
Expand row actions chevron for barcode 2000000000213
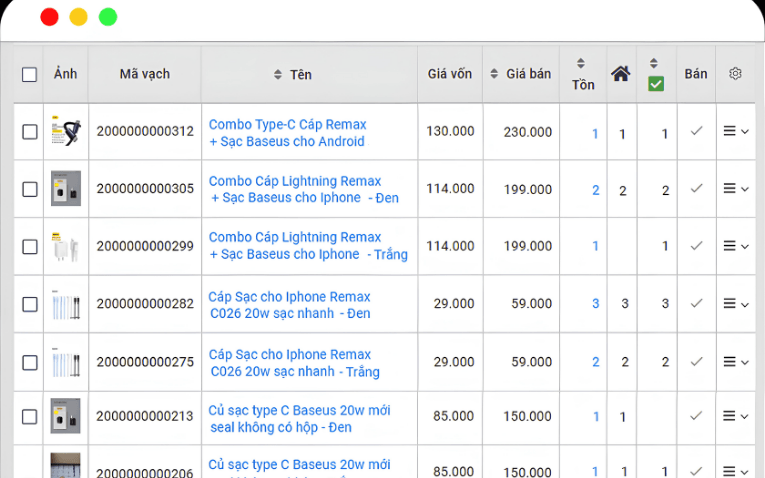tap(745, 417)
